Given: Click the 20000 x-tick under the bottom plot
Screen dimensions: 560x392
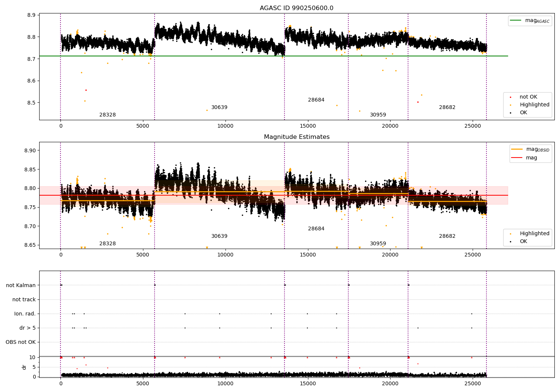Looking at the screenshot, I should pos(390,383).
